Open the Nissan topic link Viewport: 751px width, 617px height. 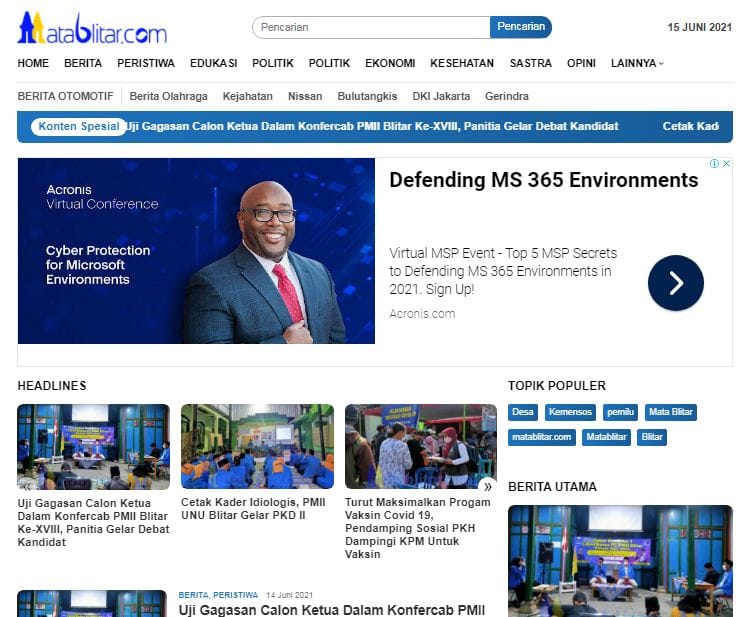point(305,96)
